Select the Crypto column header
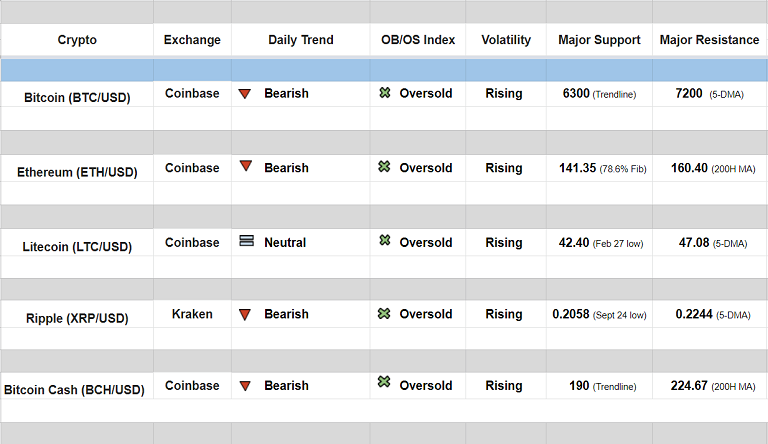The image size is (768, 444). [x=77, y=40]
